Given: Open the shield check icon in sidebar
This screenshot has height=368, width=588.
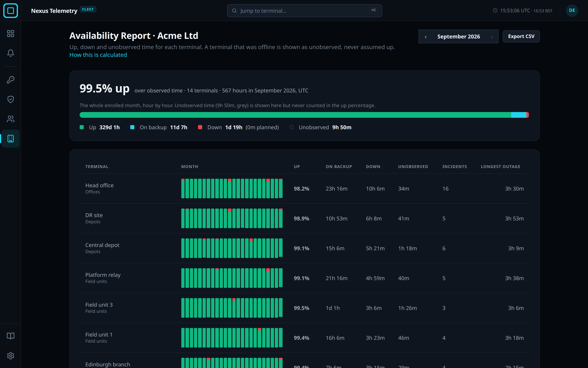Looking at the screenshot, I should (10, 99).
